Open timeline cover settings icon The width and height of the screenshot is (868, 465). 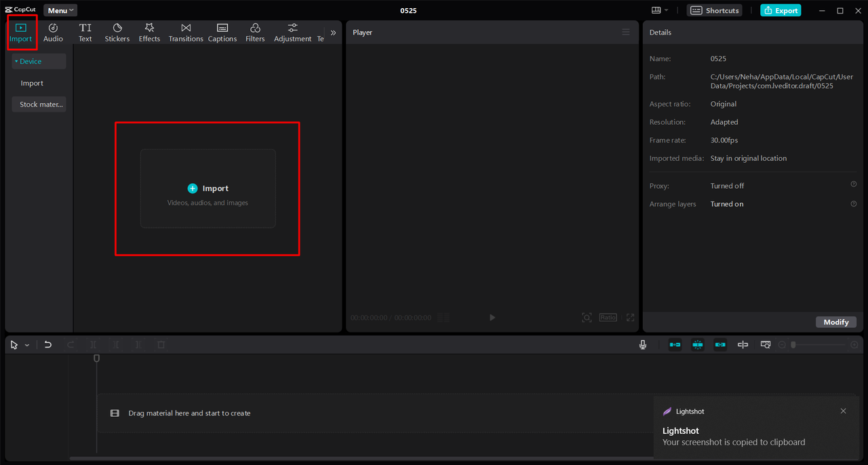(x=765, y=345)
